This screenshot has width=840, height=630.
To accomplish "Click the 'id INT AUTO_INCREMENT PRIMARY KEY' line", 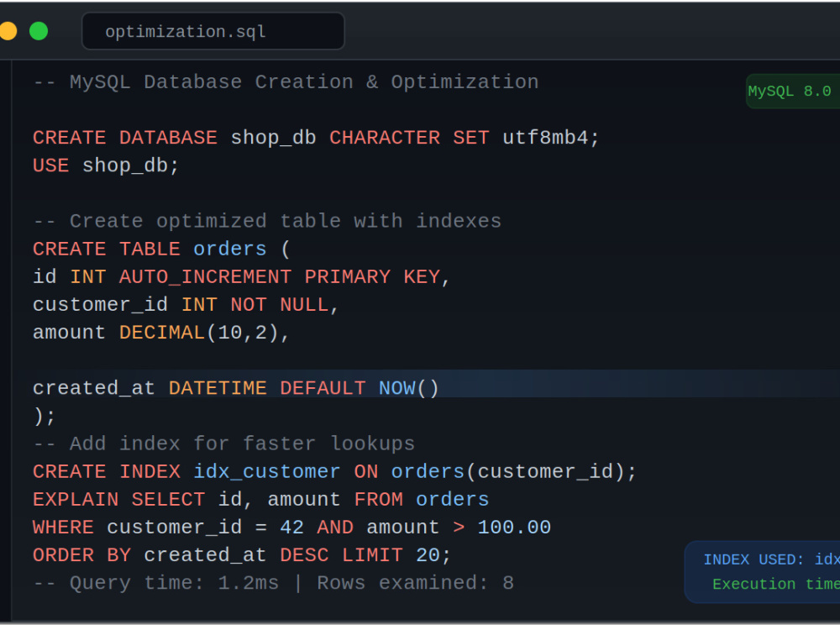I will (241, 277).
